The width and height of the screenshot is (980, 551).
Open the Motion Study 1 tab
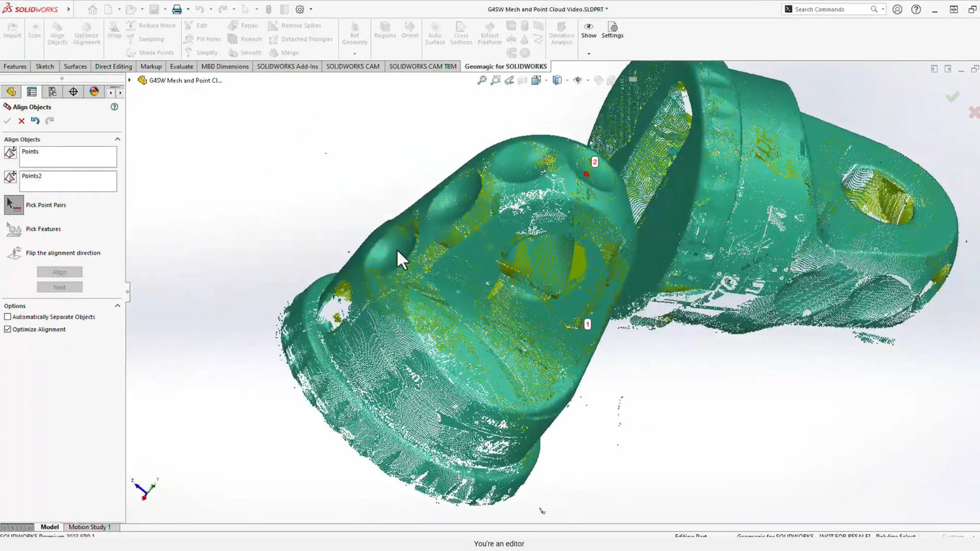point(90,527)
